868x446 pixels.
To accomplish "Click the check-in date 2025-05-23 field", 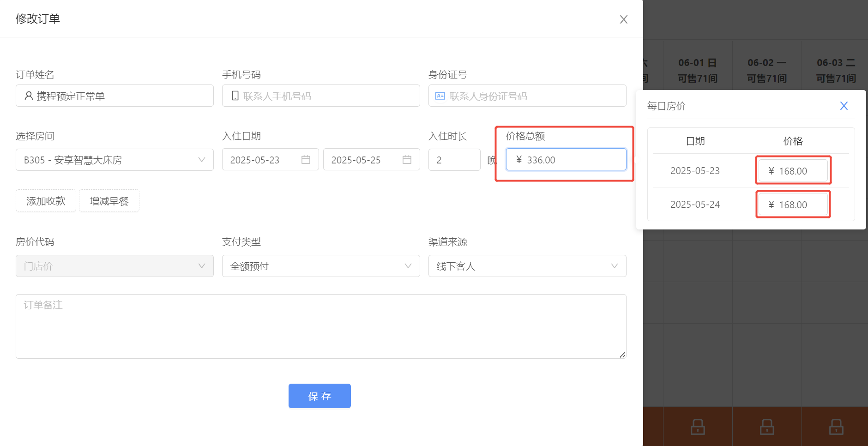I will pos(270,159).
